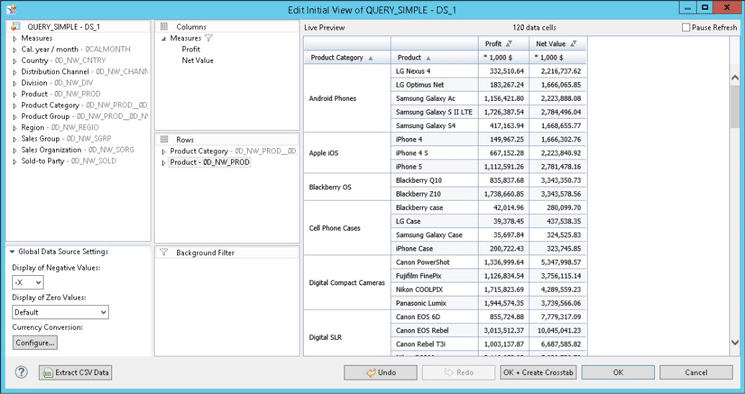745x394 pixels.
Task: Click the Background Filter funnel icon
Action: [164, 252]
